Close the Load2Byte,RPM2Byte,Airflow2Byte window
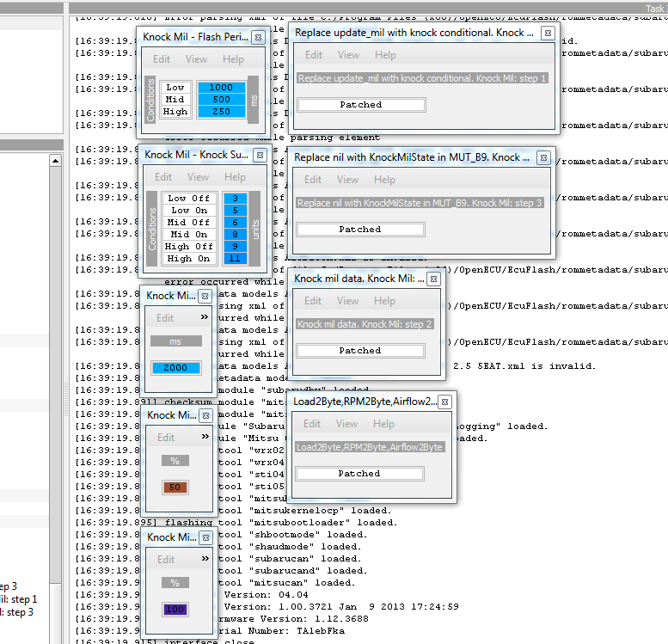668x644 pixels. [446, 402]
